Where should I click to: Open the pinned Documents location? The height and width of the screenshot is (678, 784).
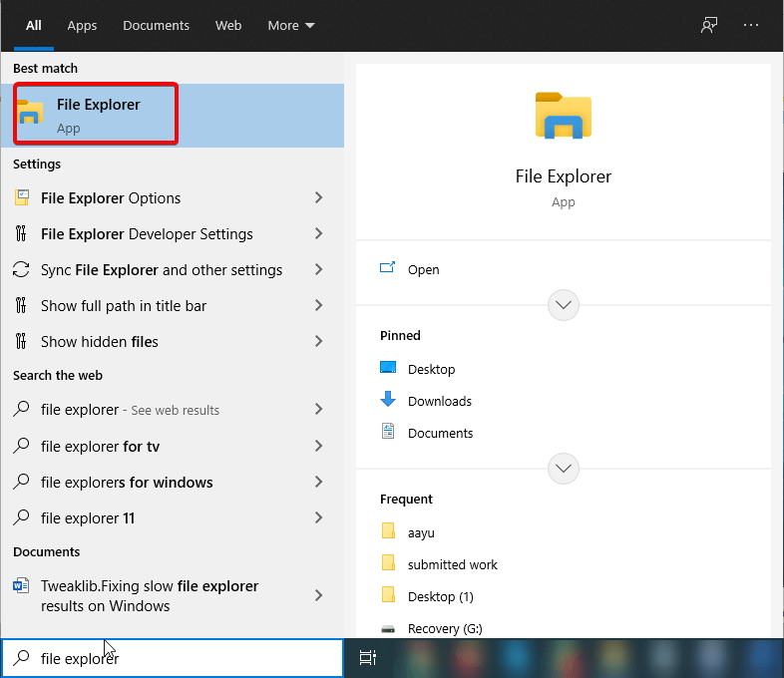pyautogui.click(x=440, y=433)
